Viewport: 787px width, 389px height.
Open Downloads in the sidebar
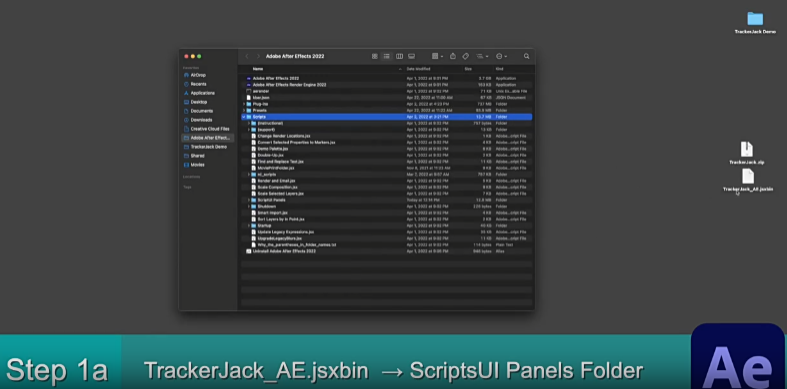(201, 120)
